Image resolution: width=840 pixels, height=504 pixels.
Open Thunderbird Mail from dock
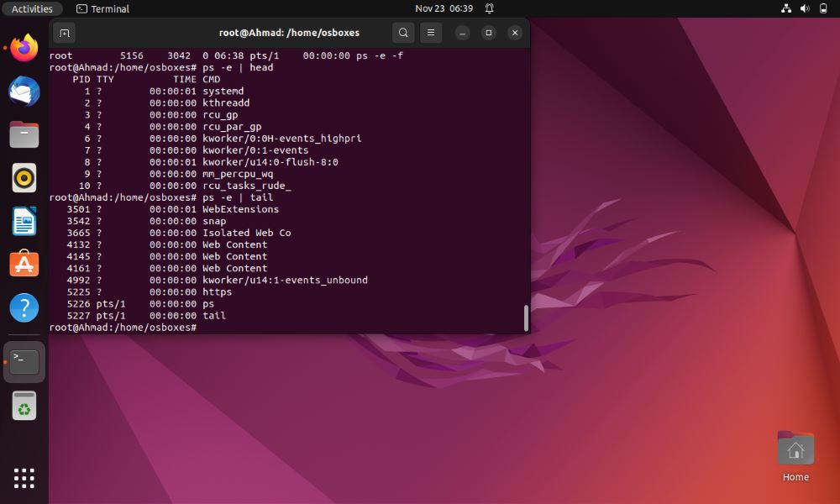(x=24, y=91)
